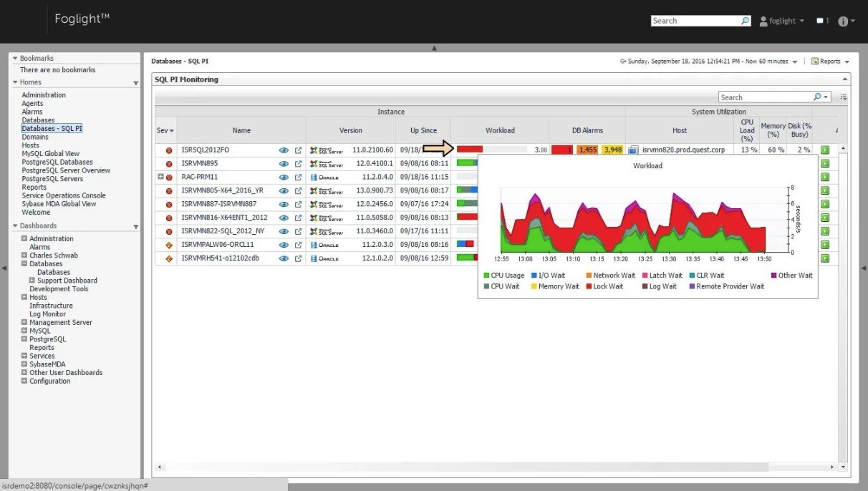Open RAC-PRM11 external link icon

298,177
